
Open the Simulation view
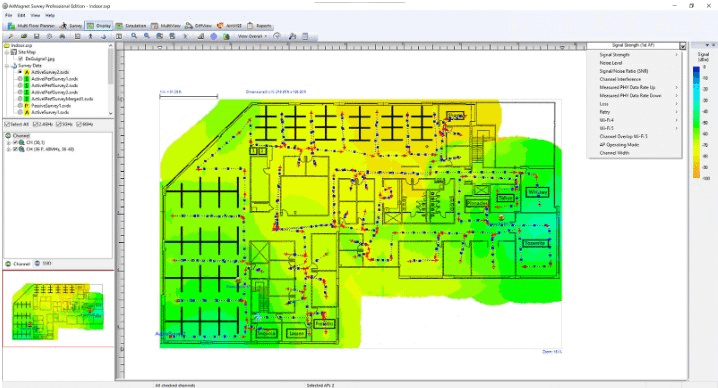click(x=131, y=26)
